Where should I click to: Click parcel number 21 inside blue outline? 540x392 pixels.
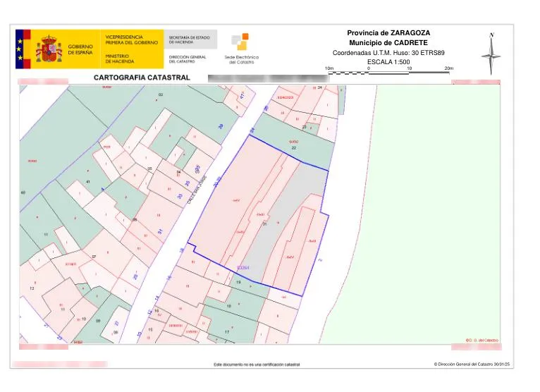pos(264,224)
